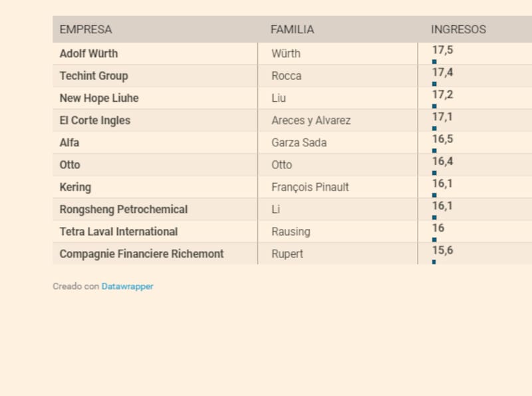
Task: Select Compagnie Financiere Richemont company name
Action: [142, 254]
